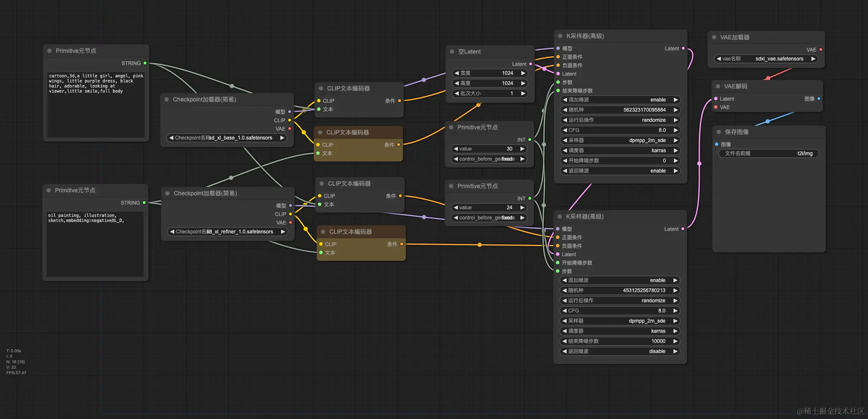Viewport: 868px width, 419px height.
Task: Click the title dot of the sd_xl_base Checkpoint加载器 node
Action: tap(167, 99)
